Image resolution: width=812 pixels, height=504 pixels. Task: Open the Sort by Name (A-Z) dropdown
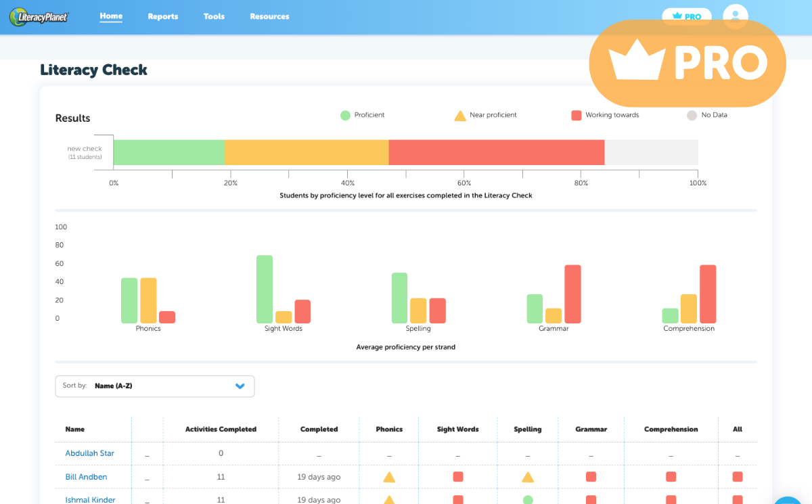pos(154,386)
